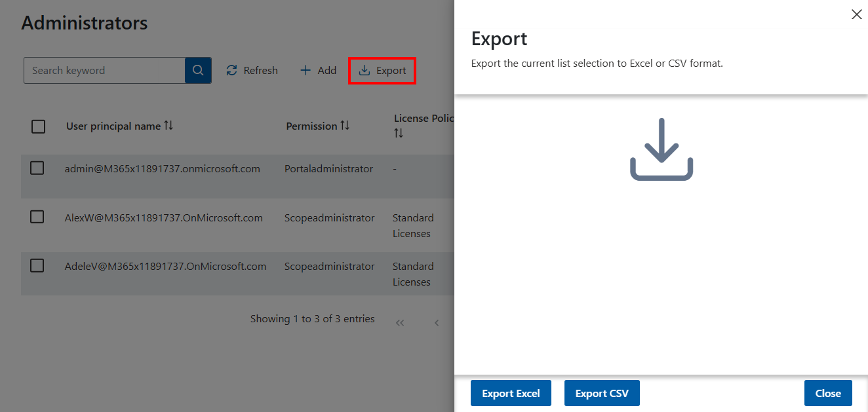Check the admin@M365x11891737 row checkbox
The image size is (868, 412).
37,168
